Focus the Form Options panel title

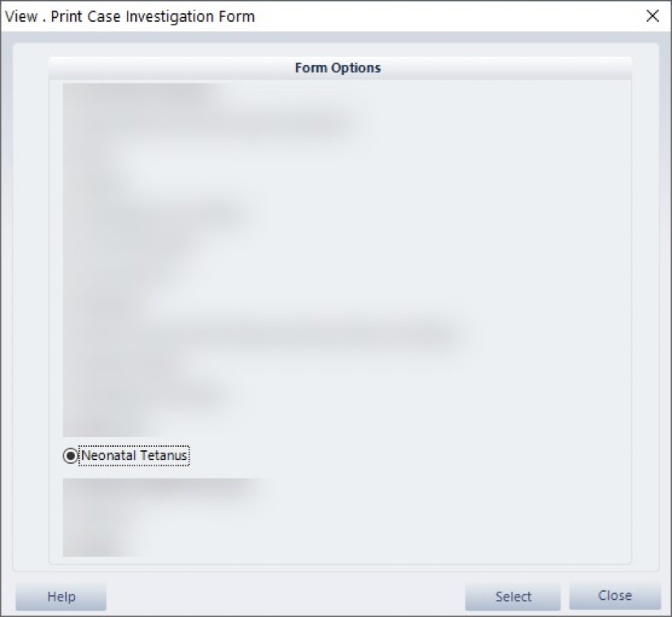(338, 68)
